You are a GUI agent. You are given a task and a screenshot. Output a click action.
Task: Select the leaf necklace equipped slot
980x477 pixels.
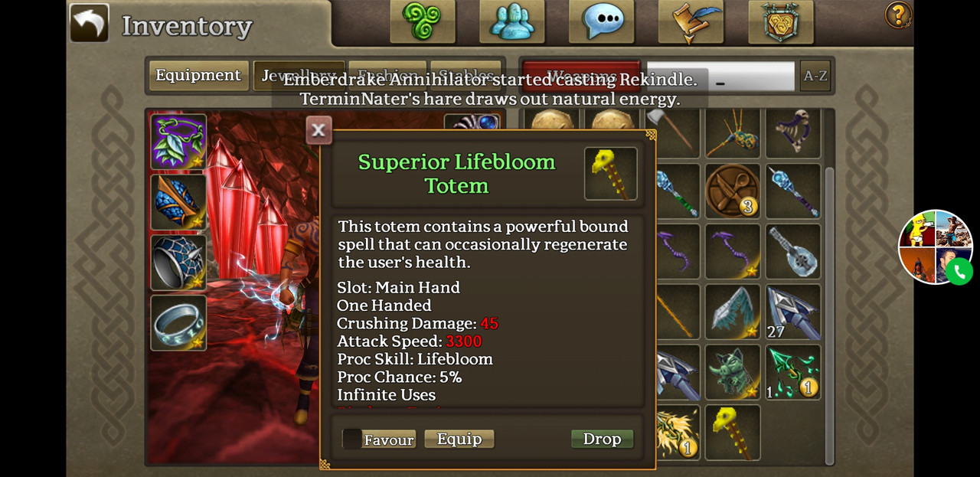[x=178, y=142]
